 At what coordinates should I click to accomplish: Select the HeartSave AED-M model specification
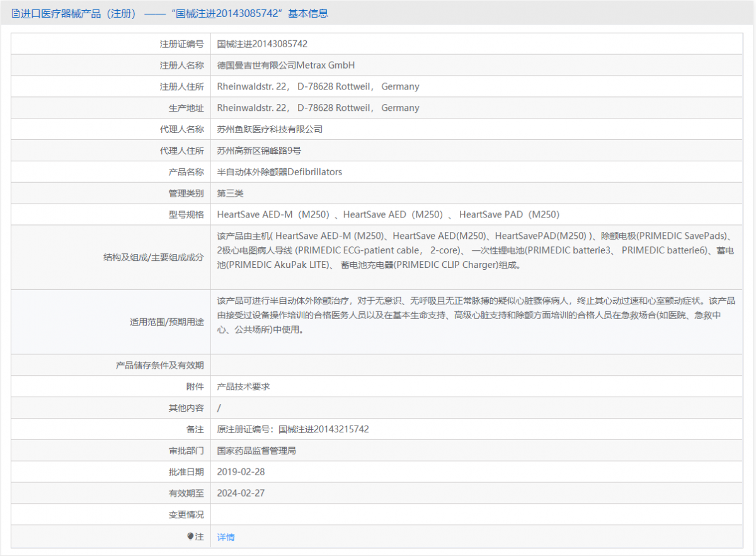[x=389, y=214]
